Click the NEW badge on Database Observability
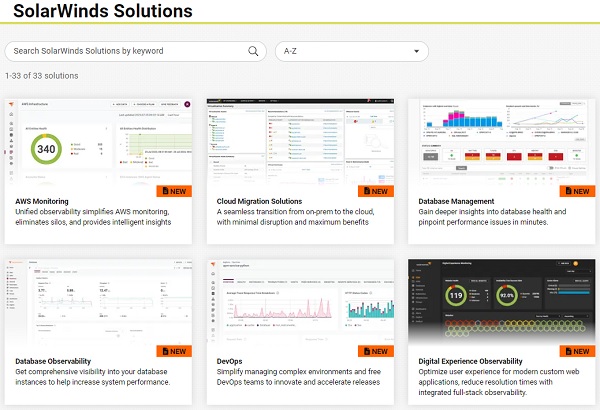This screenshot has height=410, width=600. [174, 351]
